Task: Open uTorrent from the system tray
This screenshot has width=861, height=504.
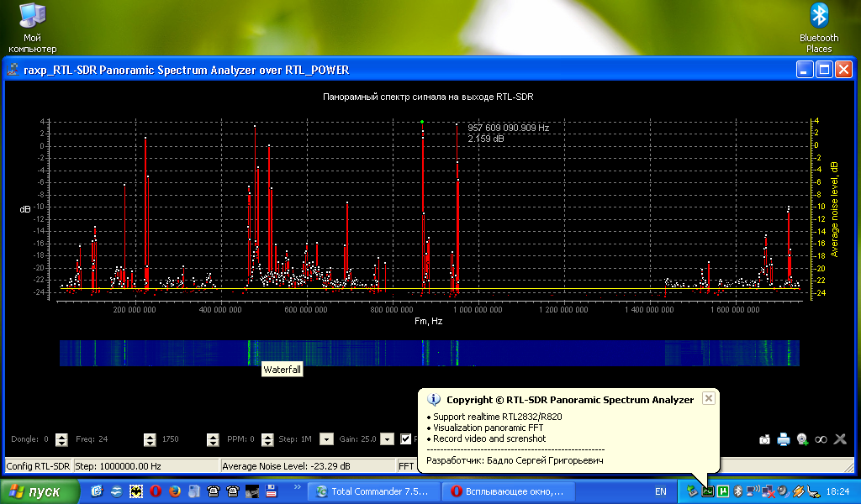Action: click(x=722, y=491)
